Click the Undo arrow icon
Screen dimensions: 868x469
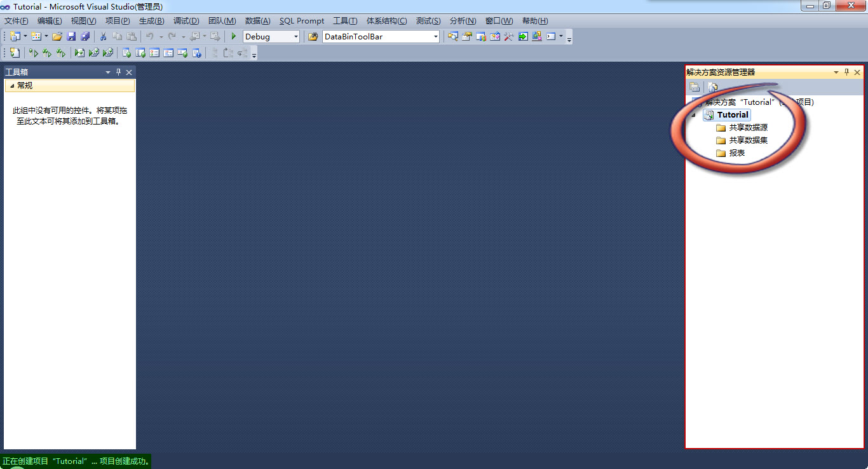(x=149, y=37)
